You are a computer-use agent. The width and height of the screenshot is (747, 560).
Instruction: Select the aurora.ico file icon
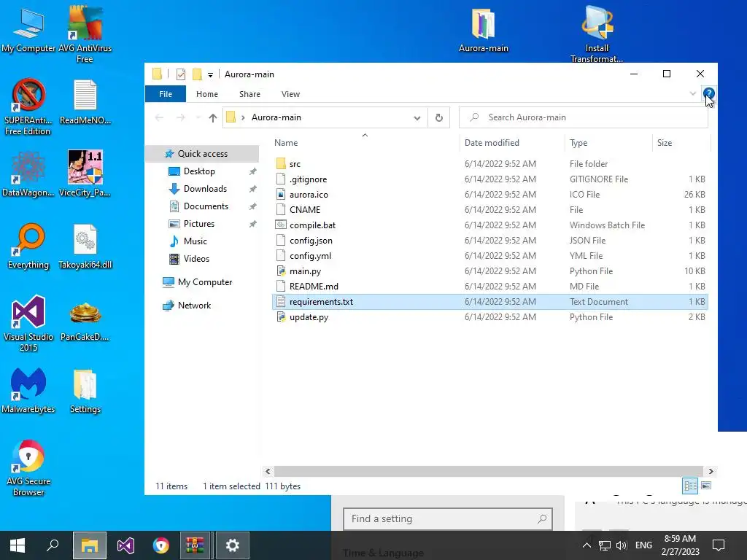coord(281,194)
